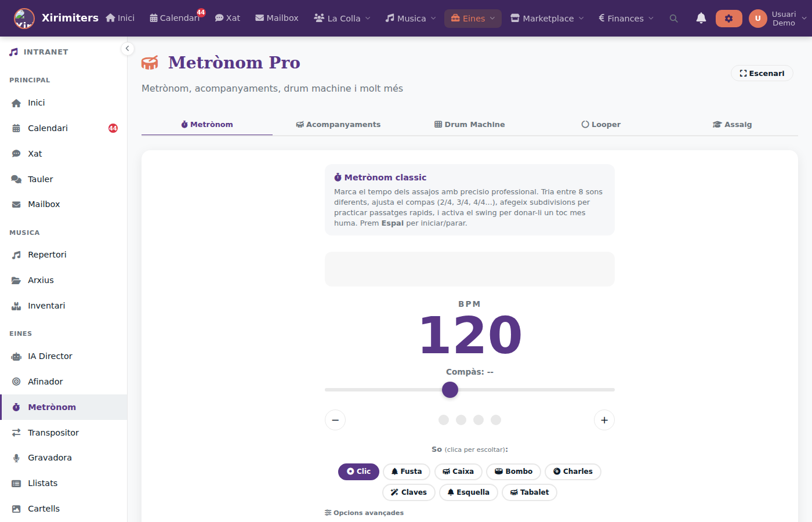Open the notifications bell
This screenshot has width=812, height=522.
point(701,18)
